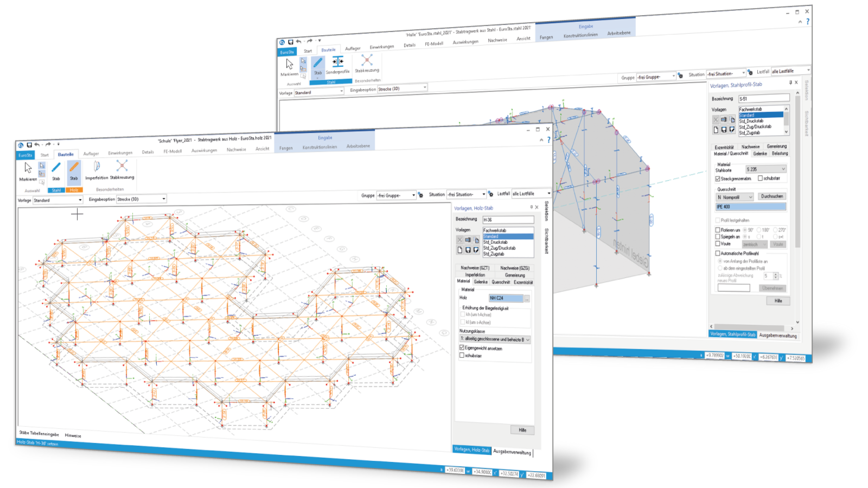
Task: Open Lastfall alle Lastfälle dropdown in holz window
Action: pyautogui.click(x=531, y=194)
